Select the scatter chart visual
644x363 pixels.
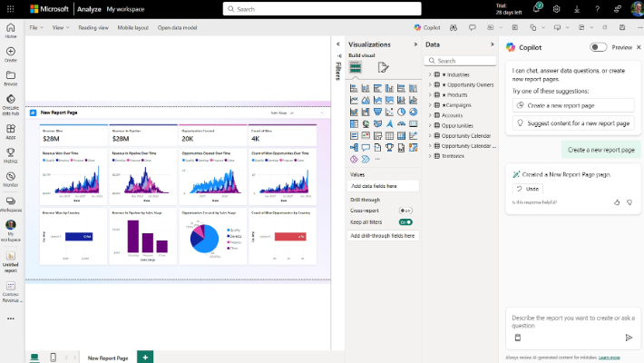(x=389, y=112)
